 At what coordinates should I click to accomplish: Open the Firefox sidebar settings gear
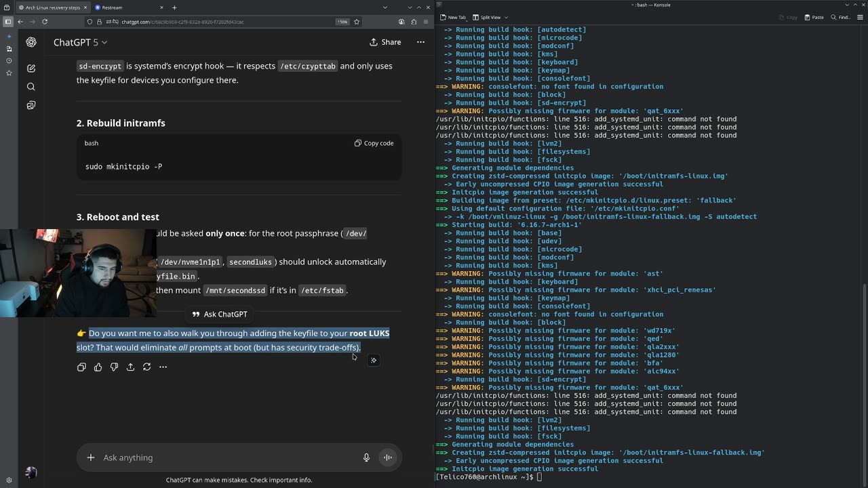tap(9, 480)
